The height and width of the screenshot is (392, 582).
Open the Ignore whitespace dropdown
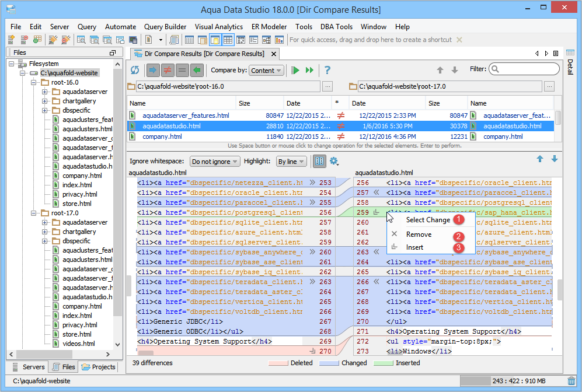click(215, 162)
